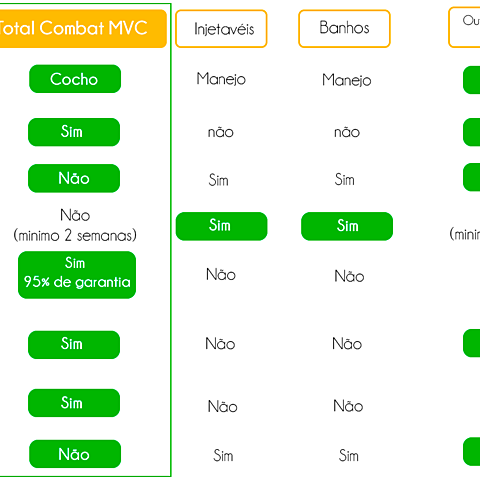Image resolution: width=480 pixels, height=480 pixels.
Task: Click the orange Total Combat MVC header
Action: pos(83,28)
